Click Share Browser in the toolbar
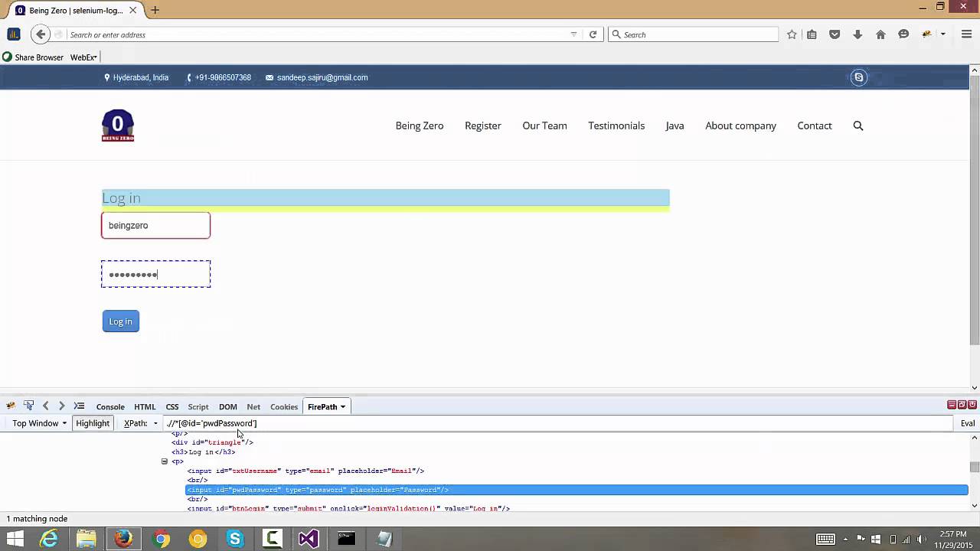 click(33, 57)
